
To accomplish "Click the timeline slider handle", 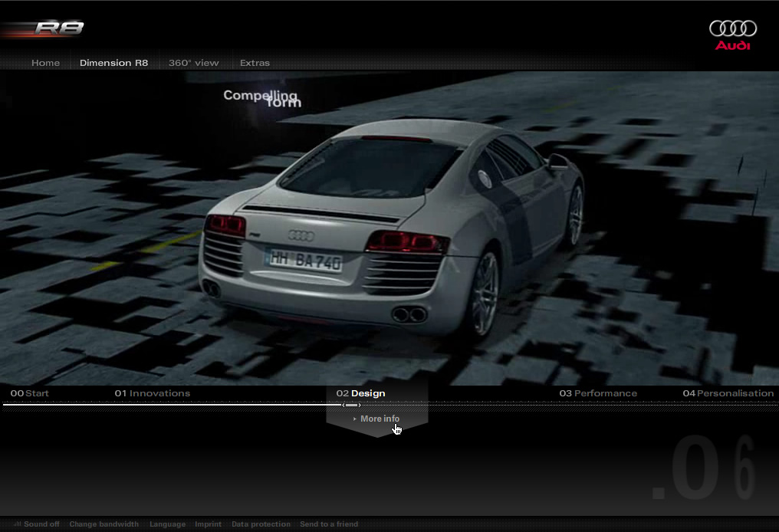I will [x=351, y=406].
